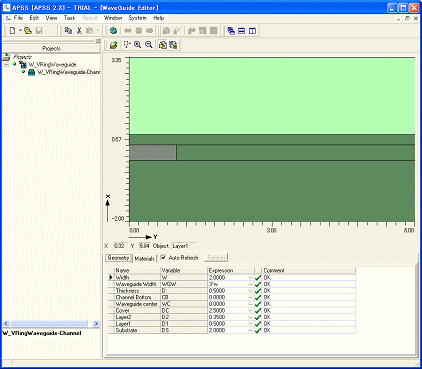Click the Cascade windows icon

point(231,31)
